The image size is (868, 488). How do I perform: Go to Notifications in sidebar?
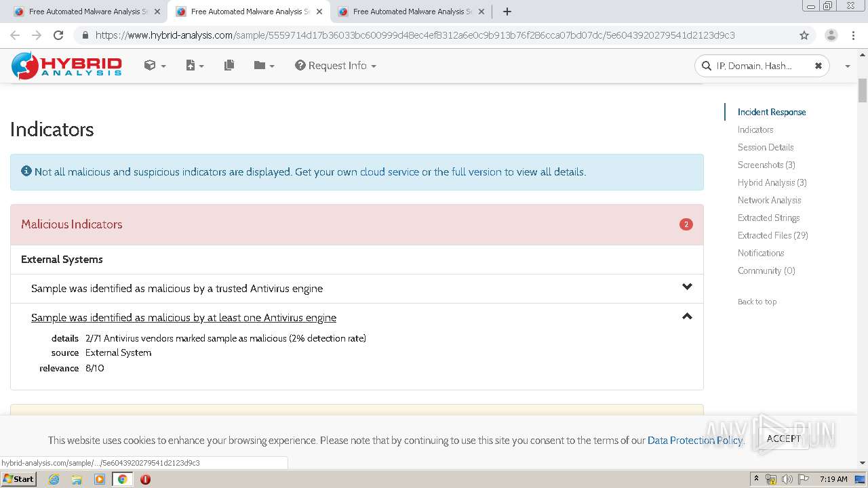tap(761, 253)
